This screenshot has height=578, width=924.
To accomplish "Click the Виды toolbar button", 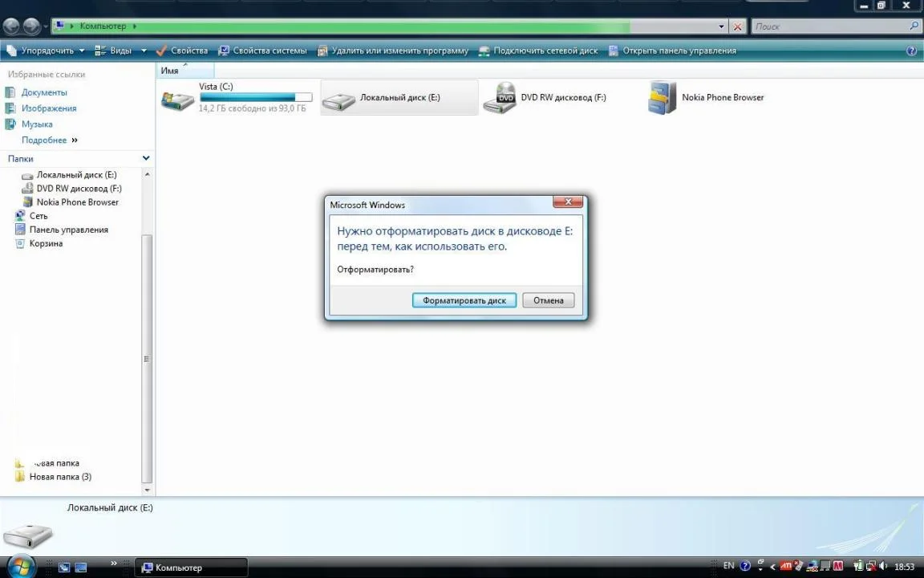I will click(x=114, y=51).
